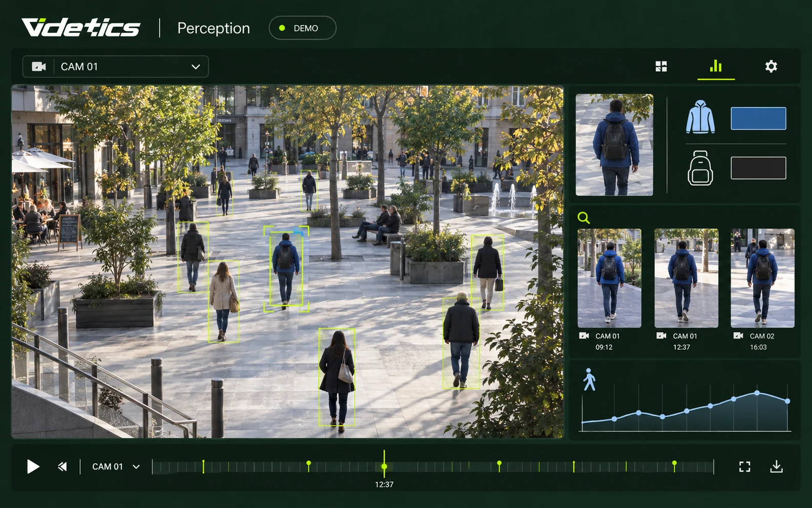Click the walking pedestrian count icon
The image size is (812, 508).
(589, 379)
